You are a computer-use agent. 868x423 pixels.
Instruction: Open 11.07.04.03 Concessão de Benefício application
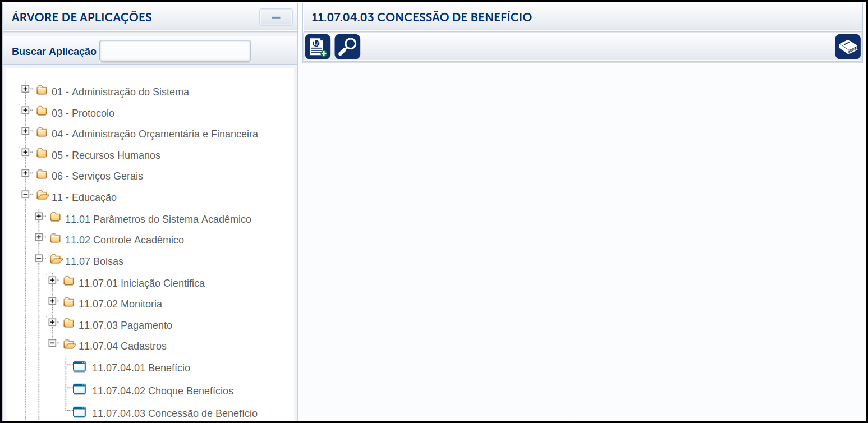tap(174, 413)
